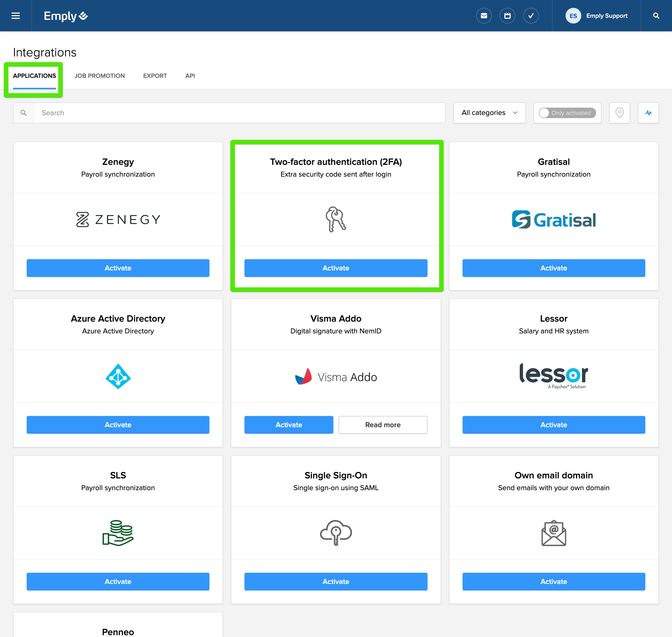Viewport: 672px width, 637px height.
Task: Click the Gratisal logo image
Action: (x=554, y=219)
